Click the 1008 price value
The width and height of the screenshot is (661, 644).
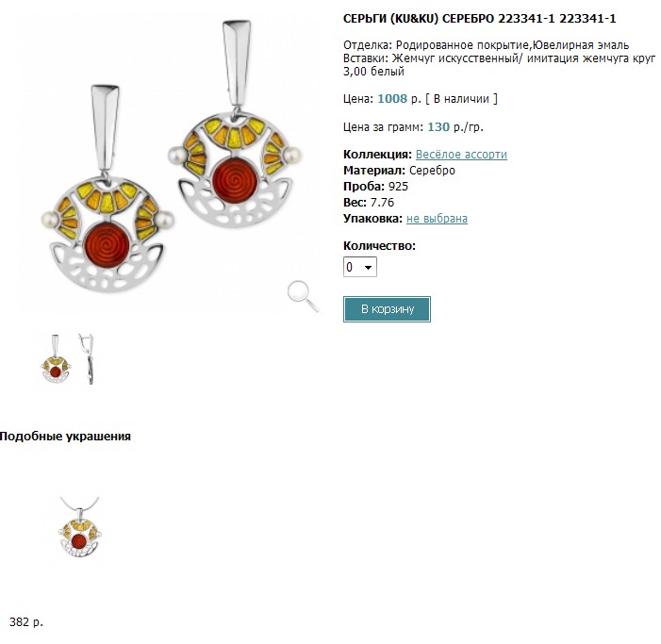(x=392, y=99)
